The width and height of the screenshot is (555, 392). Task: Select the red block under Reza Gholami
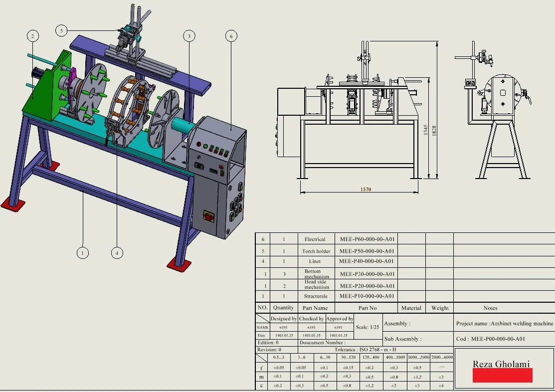coord(502,375)
